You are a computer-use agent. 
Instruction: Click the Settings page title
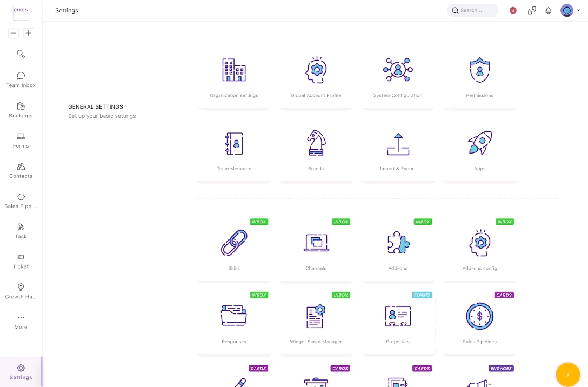[x=67, y=10]
